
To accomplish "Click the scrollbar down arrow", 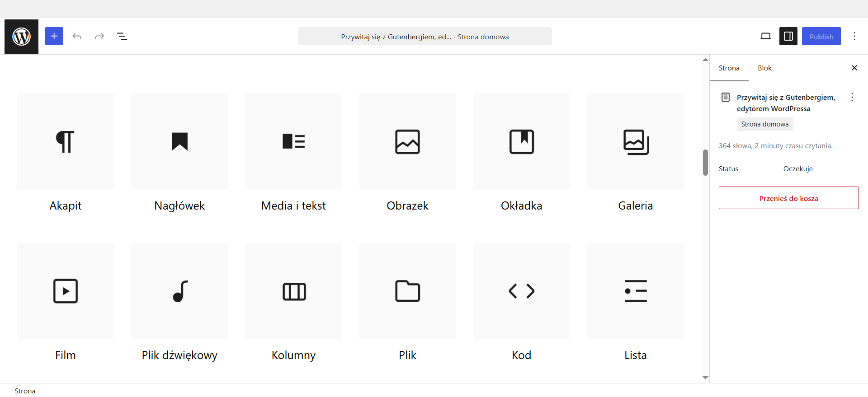I will click(705, 378).
